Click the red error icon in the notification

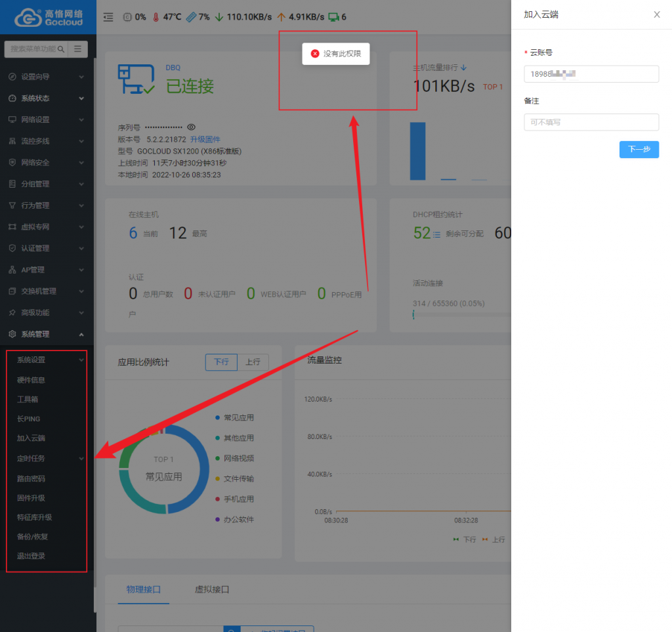[x=315, y=54]
